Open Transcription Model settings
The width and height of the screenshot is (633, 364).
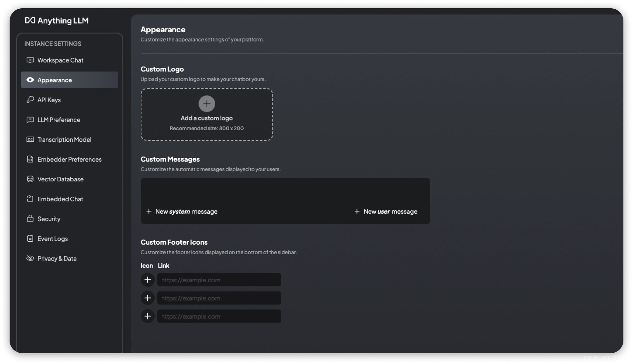pyautogui.click(x=70, y=140)
